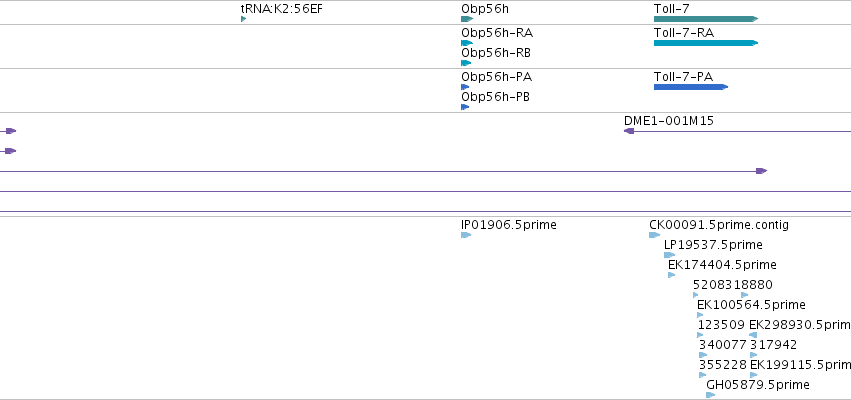Click the Toll-7 gene bar

coord(706,19)
